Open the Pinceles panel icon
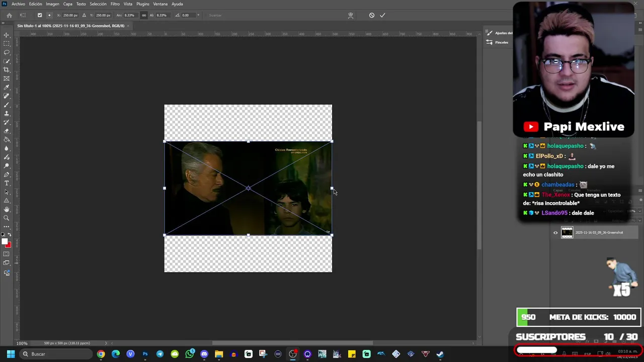This screenshot has width=644, height=362. point(489,42)
